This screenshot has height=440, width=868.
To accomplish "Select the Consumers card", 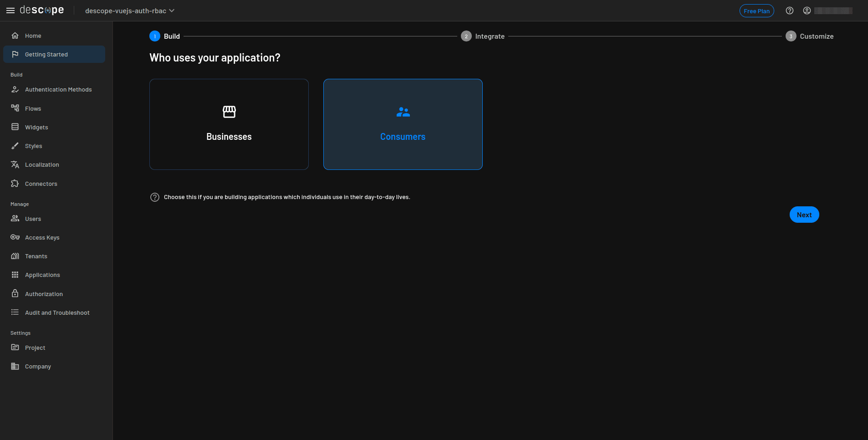I will 403,124.
